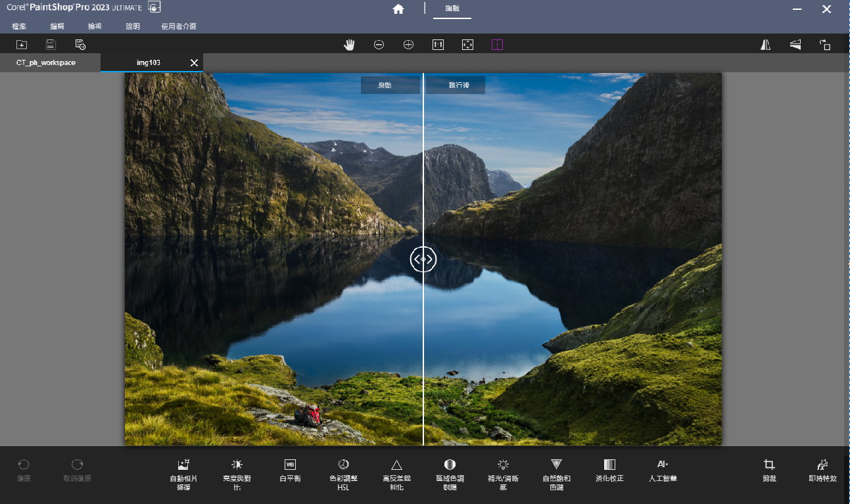
Task: Click the Fit to Window icon
Action: coord(467,45)
